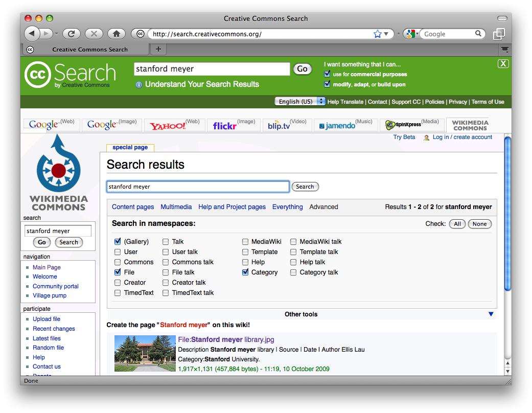Open the list-all-tabs icon on tab bar
532x413 pixels.
point(505,50)
